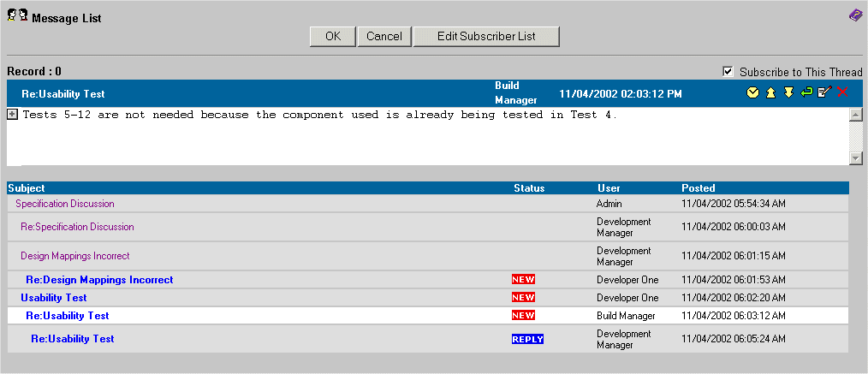Open the Specification Discussion thread
Viewport: 868px width, 374px height.
65,204
